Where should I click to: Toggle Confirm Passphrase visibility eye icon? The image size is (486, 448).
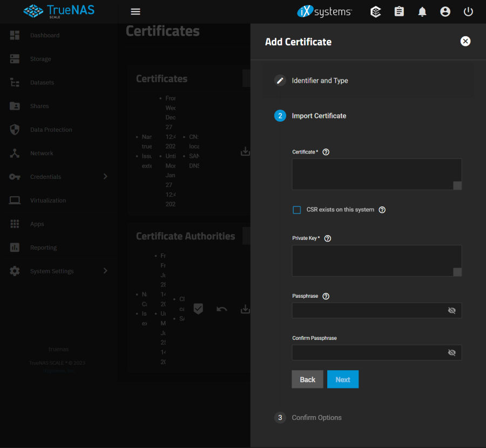[x=451, y=353]
